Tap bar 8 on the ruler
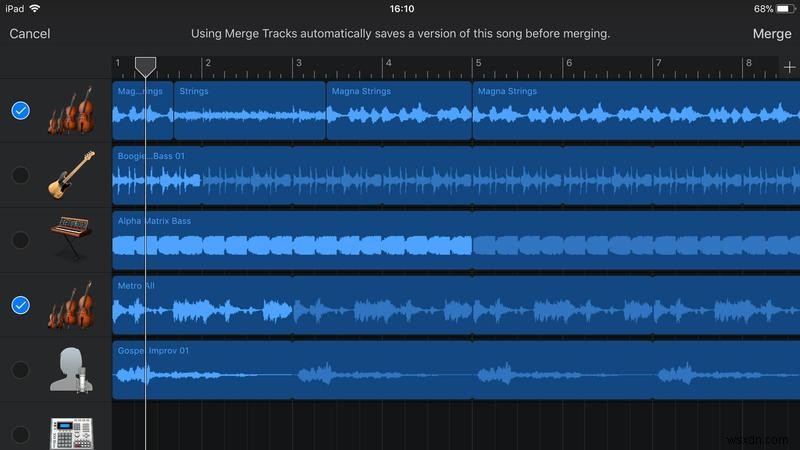The width and height of the screenshot is (800, 450). click(x=748, y=63)
